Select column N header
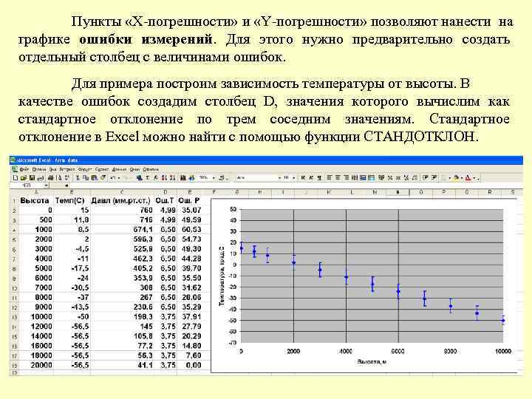This screenshot has width=532, height=399. (x=398, y=192)
